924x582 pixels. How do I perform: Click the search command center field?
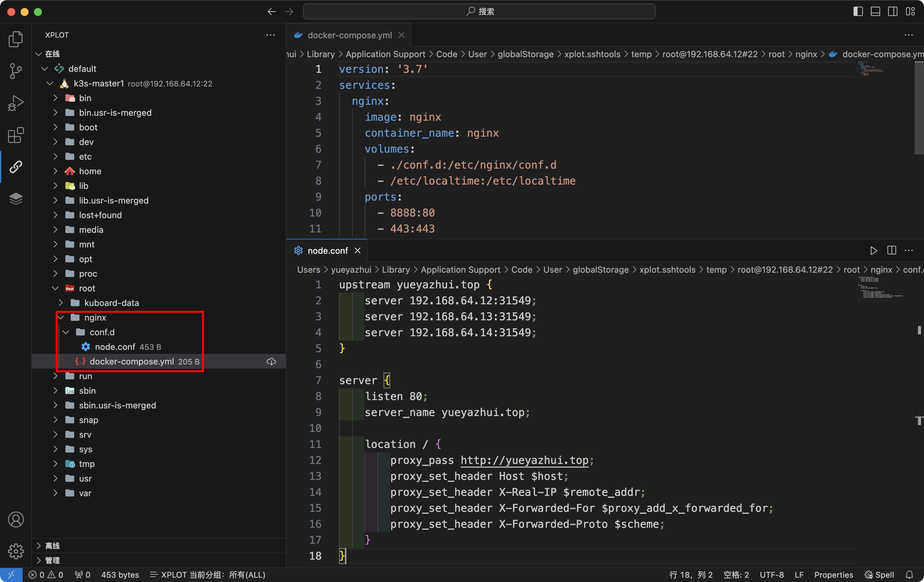pos(479,12)
